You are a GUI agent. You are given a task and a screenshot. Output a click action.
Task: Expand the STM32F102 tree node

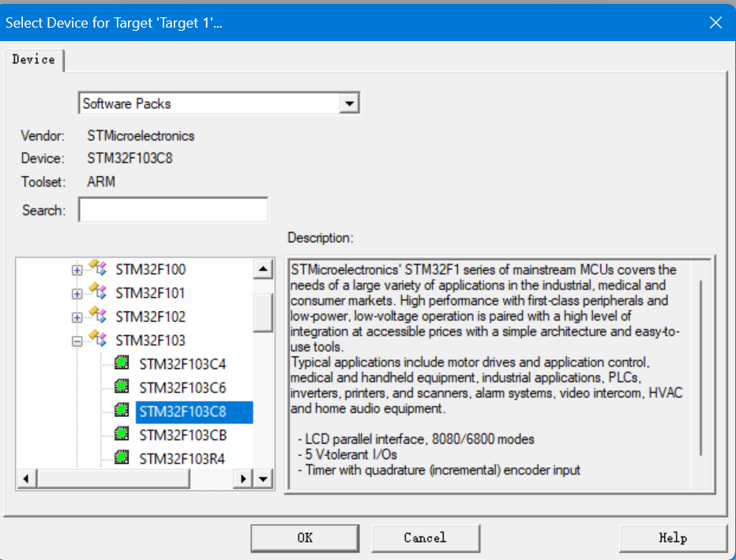tap(77, 318)
